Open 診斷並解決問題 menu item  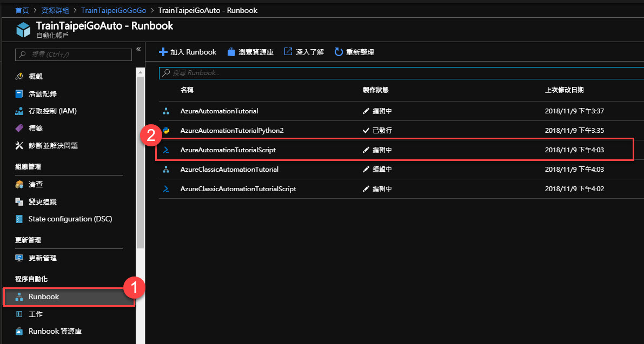click(53, 146)
